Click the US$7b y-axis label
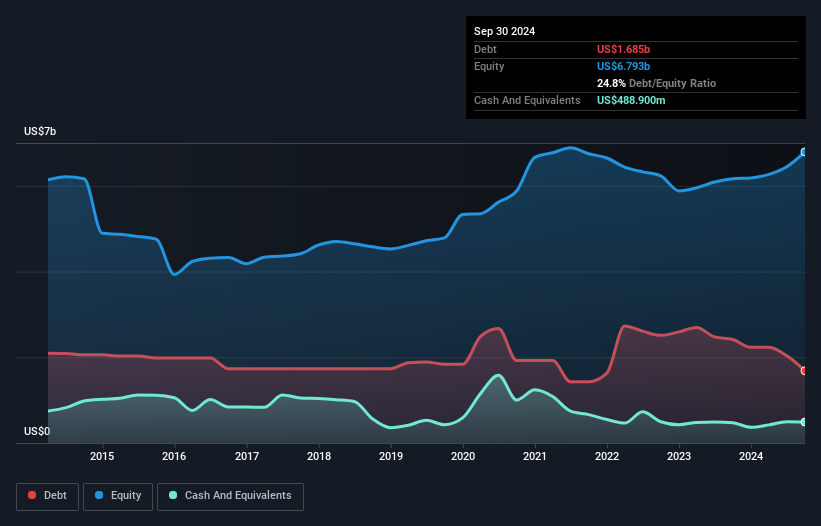821x526 pixels. (x=40, y=131)
